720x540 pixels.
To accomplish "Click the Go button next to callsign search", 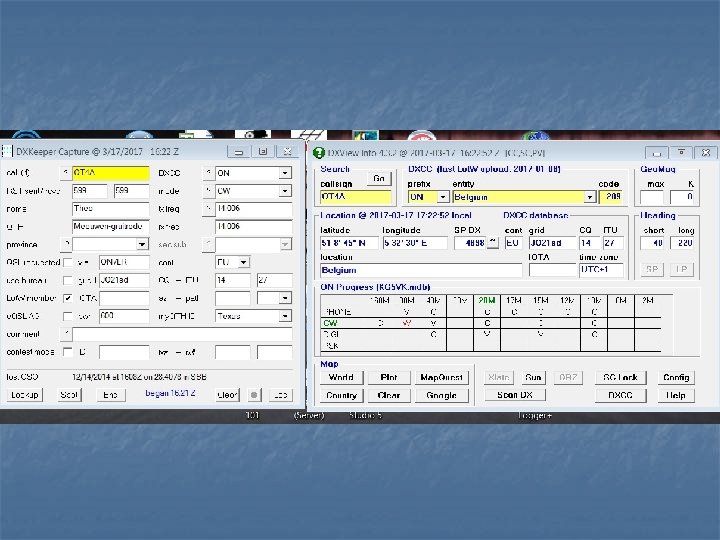I will click(379, 179).
